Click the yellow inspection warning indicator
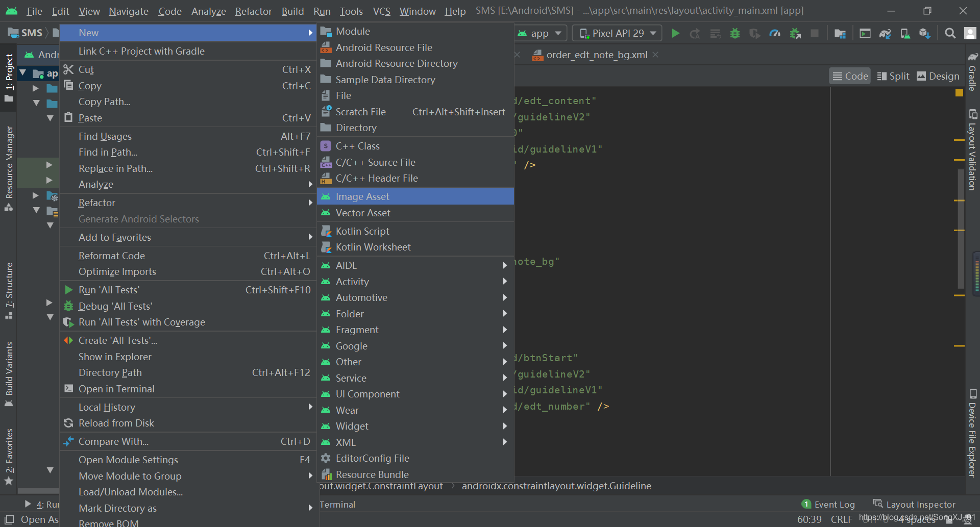980x527 pixels. [959, 93]
